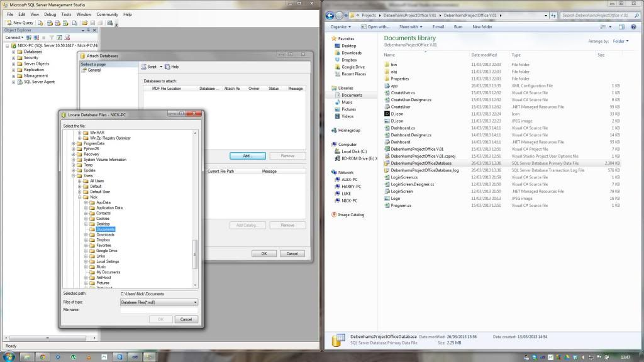Select Downloads folder in Locate Database Files tree
Screen dimensions: 644x362
click(x=105, y=235)
